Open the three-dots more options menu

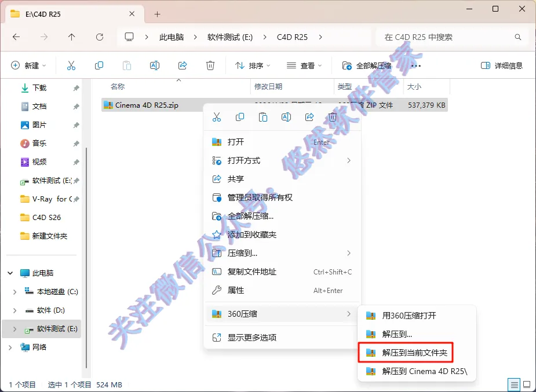coord(416,65)
